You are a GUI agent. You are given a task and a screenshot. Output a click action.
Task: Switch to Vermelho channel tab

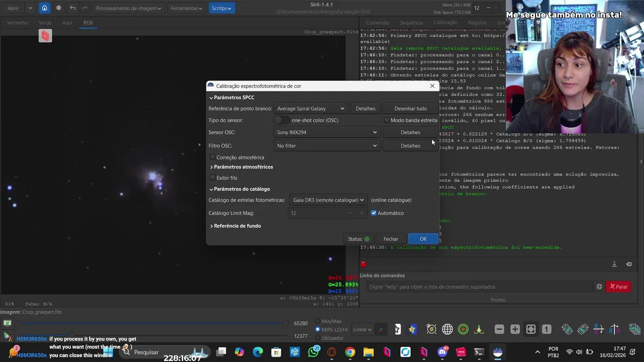(x=18, y=23)
